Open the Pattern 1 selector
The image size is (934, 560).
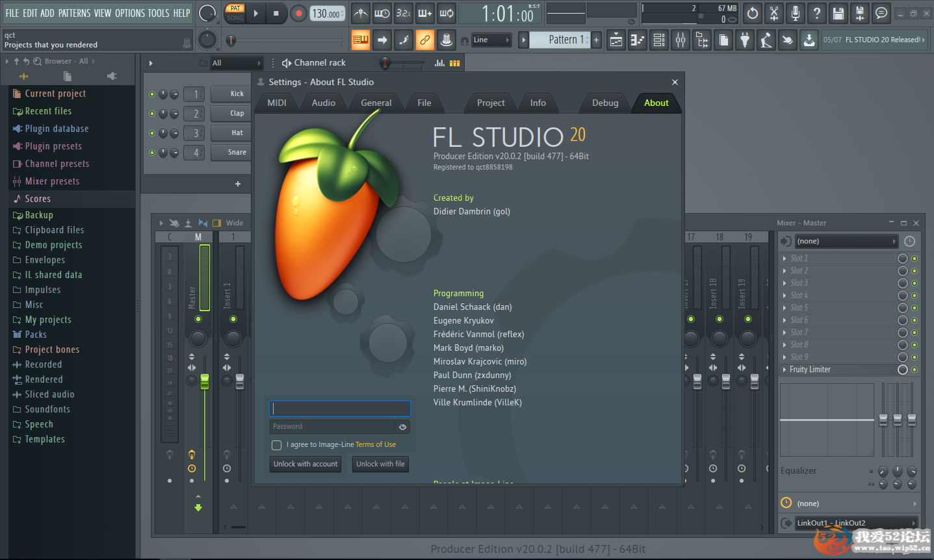560,40
